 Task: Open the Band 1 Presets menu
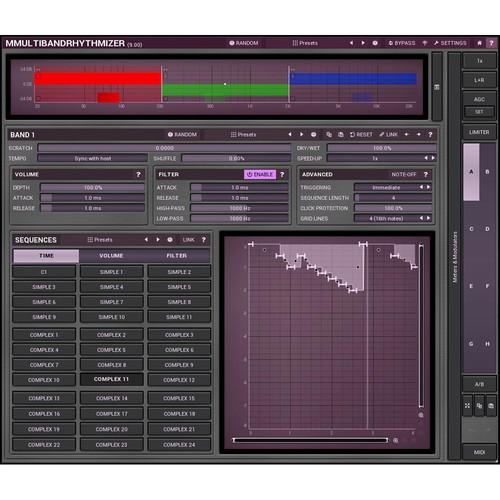243,134
